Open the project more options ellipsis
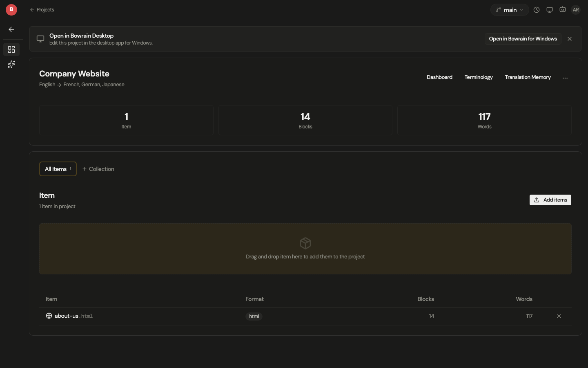Viewport: 588px width, 368px height. tap(565, 78)
